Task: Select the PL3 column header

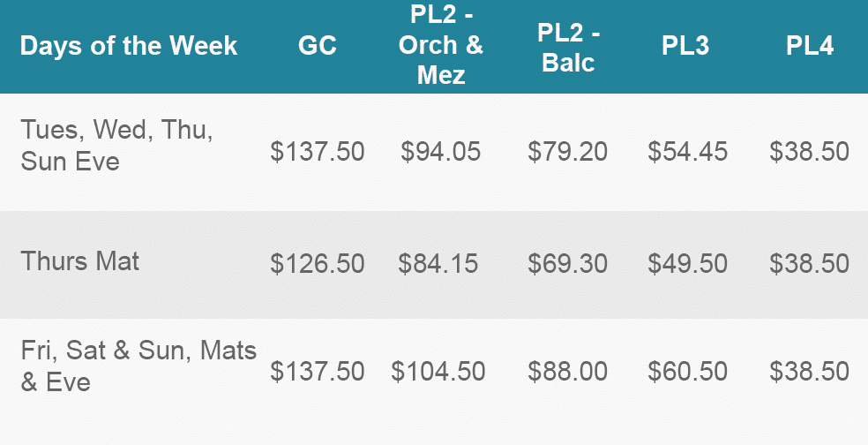Action: tap(685, 45)
